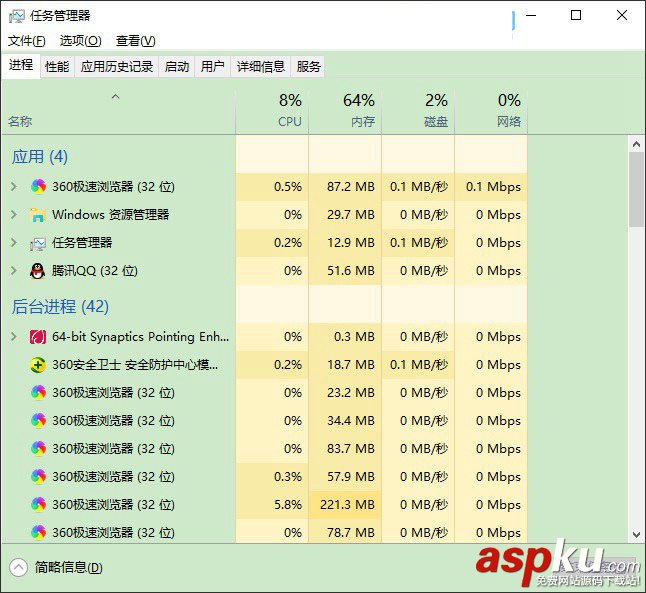Viewport: 646px width, 593px height.
Task: Open the 选项(O) menu
Action: (80, 41)
